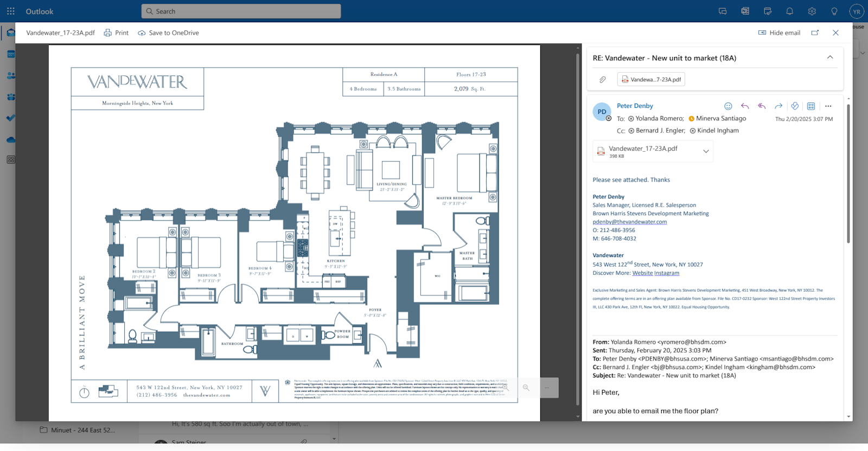
Task: Add an emoji reaction to Peter's email
Action: 728,106
